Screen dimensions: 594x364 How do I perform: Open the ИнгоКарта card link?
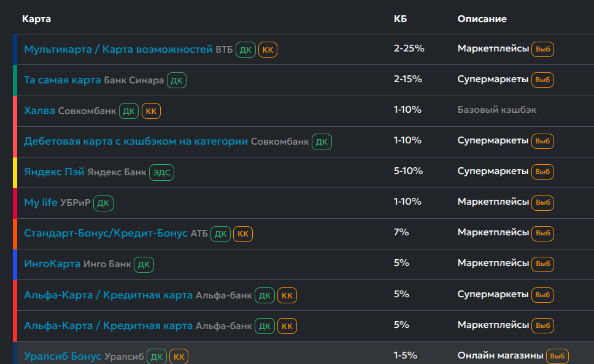(52, 264)
